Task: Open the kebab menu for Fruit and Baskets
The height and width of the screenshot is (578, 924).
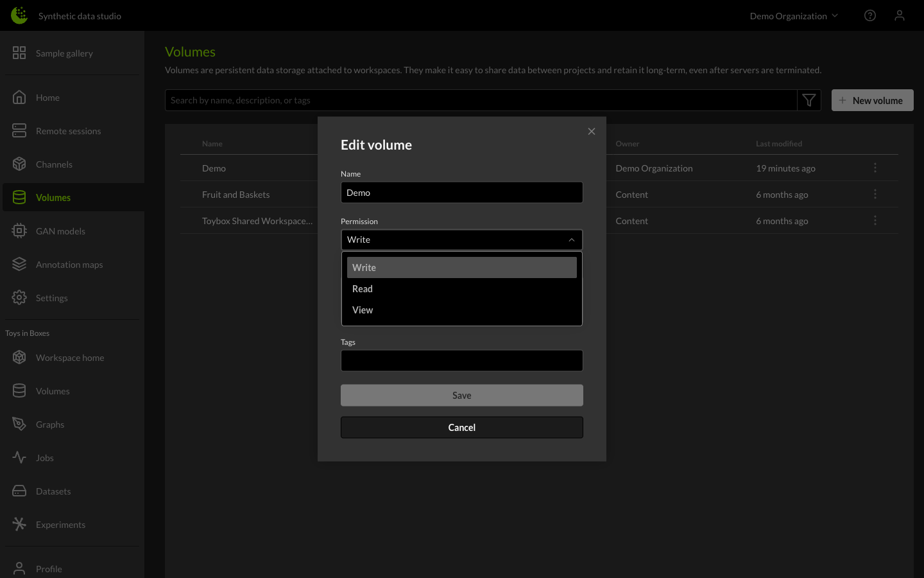Action: pyautogui.click(x=875, y=194)
